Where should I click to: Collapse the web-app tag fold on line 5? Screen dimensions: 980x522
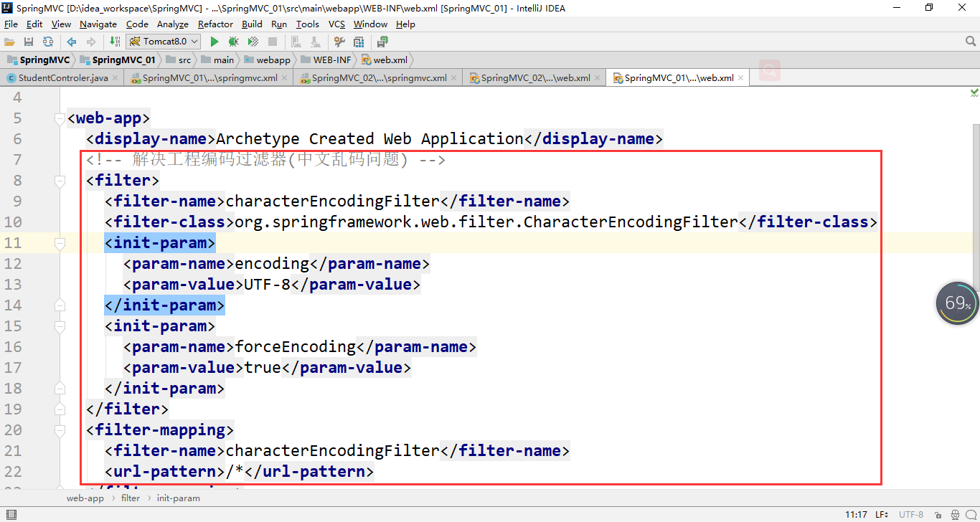[x=60, y=119]
